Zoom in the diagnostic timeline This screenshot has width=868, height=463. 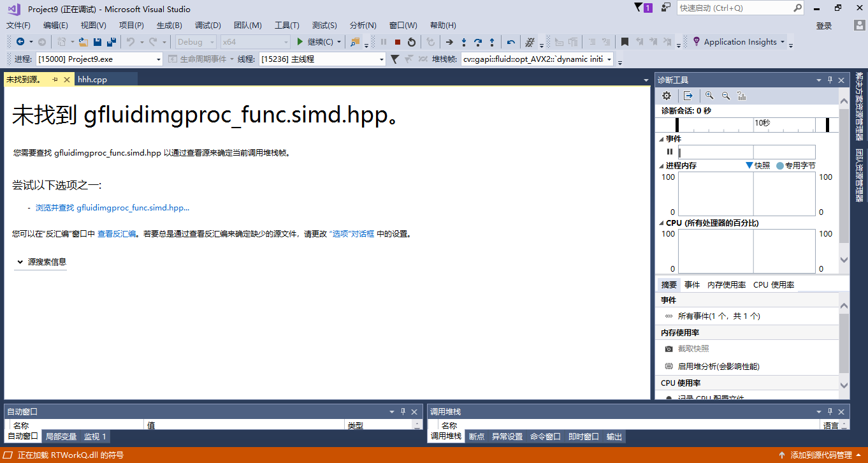click(709, 96)
